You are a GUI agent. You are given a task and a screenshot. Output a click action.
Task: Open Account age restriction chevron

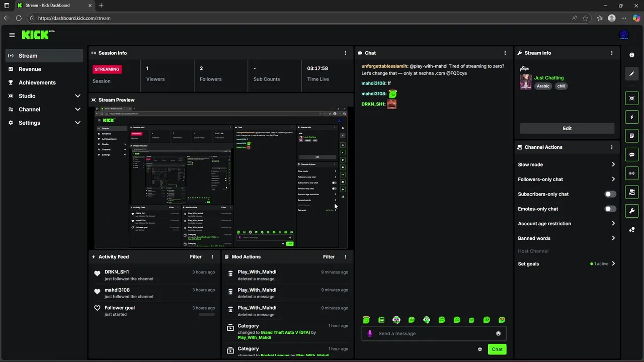click(613, 223)
